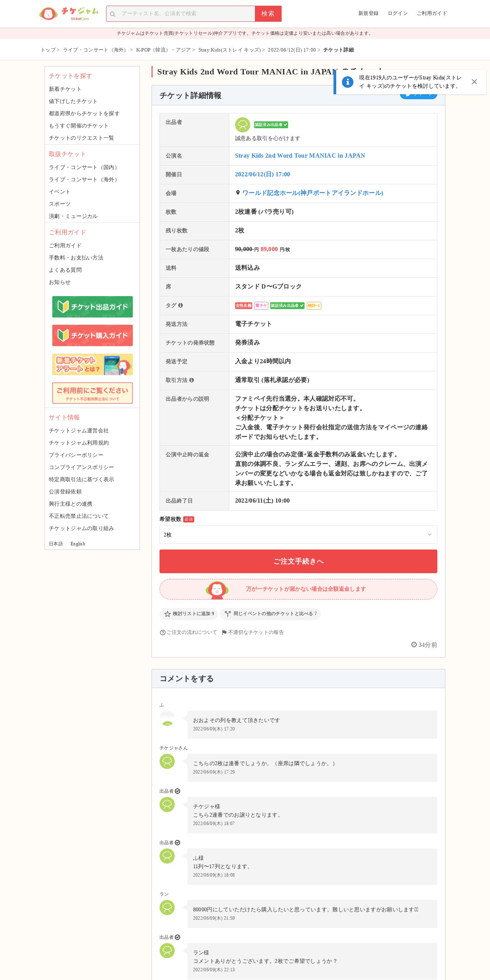Click the 検討+5 tag

(314, 306)
